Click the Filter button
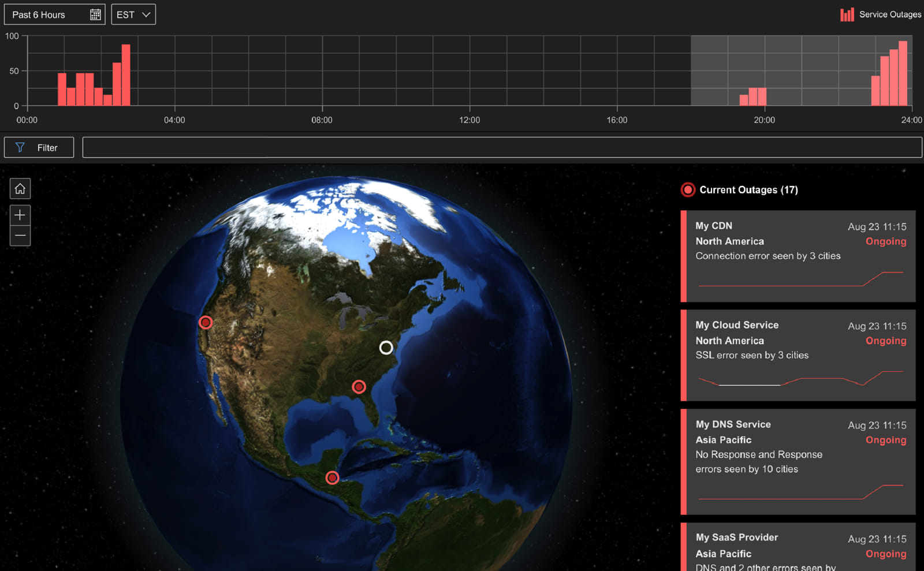 [39, 147]
